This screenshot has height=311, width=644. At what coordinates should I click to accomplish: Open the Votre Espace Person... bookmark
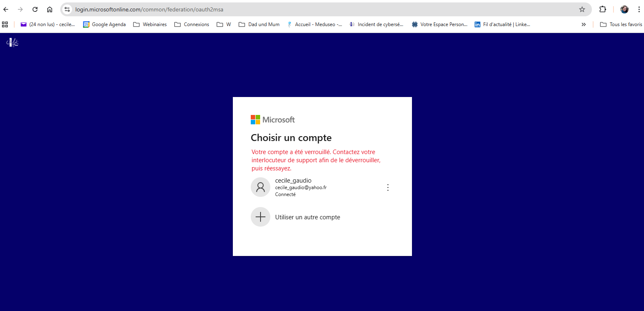(x=440, y=24)
